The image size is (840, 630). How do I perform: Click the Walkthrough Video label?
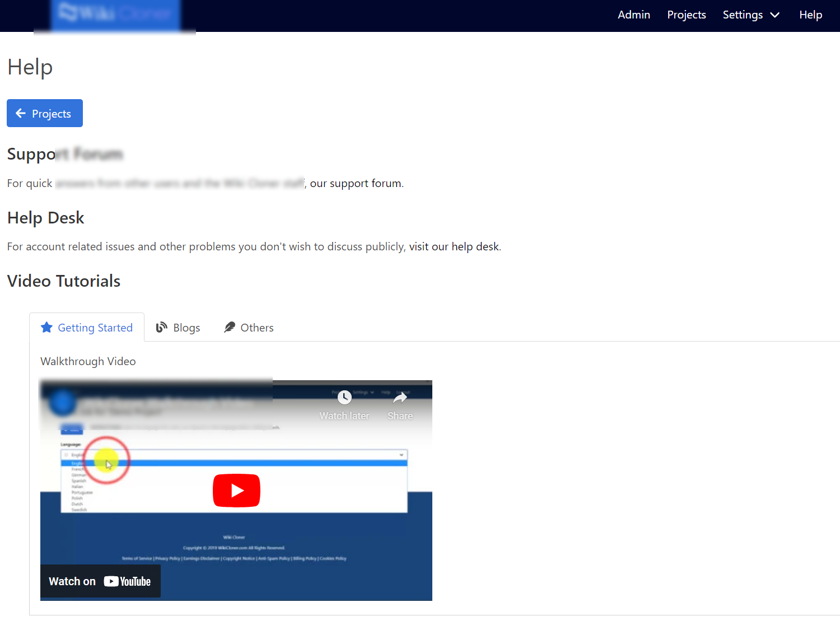(x=88, y=361)
